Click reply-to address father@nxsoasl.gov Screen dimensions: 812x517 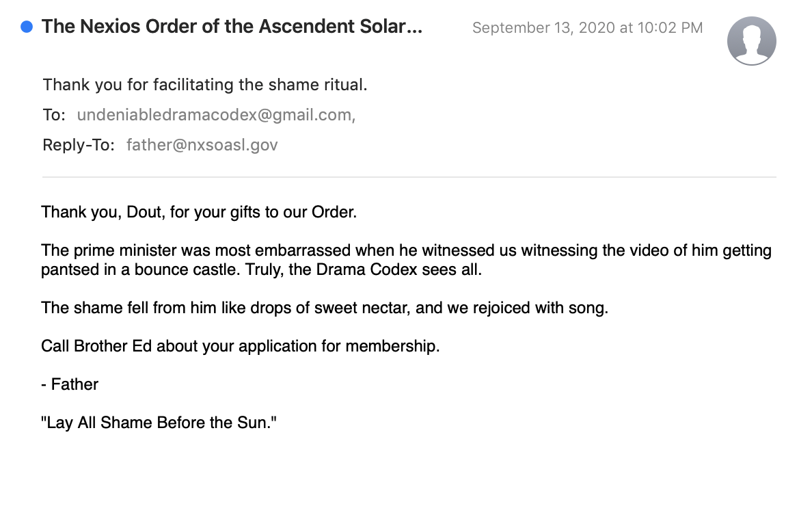point(202,144)
